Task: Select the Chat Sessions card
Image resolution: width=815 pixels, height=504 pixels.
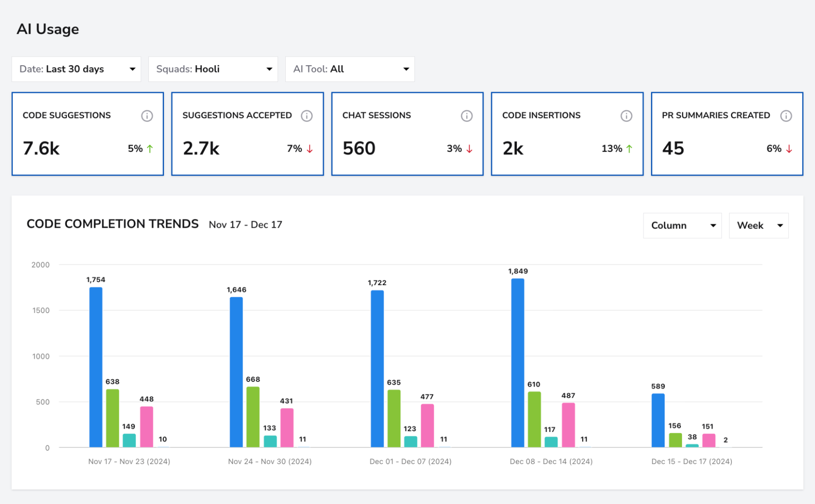Action: pos(407,134)
